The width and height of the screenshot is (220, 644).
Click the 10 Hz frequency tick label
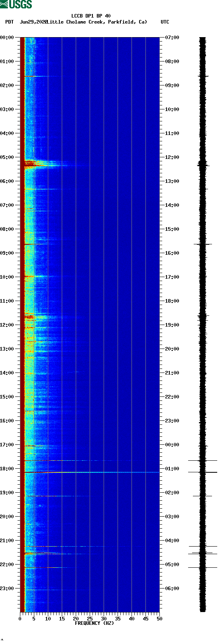[48, 619]
